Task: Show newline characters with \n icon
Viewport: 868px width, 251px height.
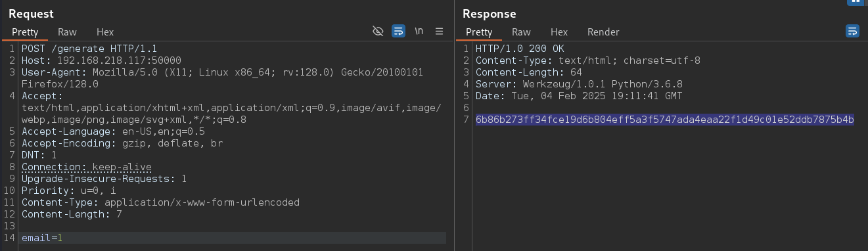Action: pyautogui.click(x=419, y=32)
